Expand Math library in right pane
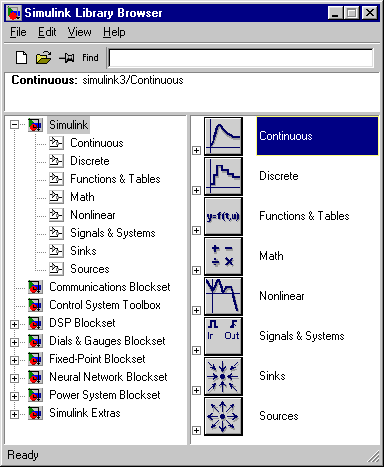Image resolution: width=384 pixels, height=467 pixels. click(x=197, y=270)
